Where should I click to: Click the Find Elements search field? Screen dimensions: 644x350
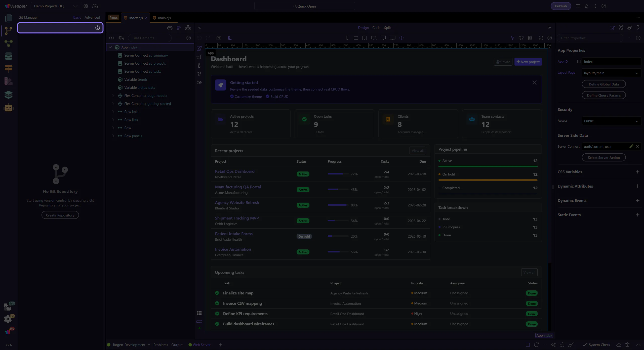coord(150,38)
